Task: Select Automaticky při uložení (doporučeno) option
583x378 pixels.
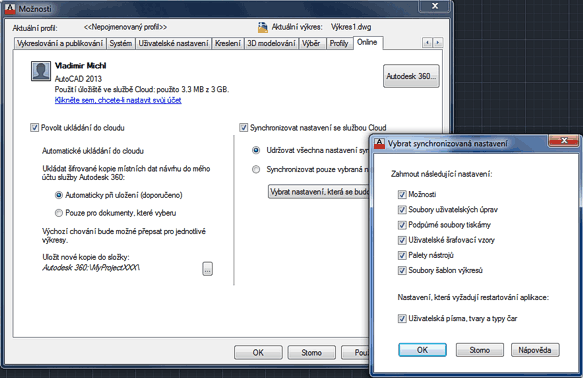Action: point(58,195)
